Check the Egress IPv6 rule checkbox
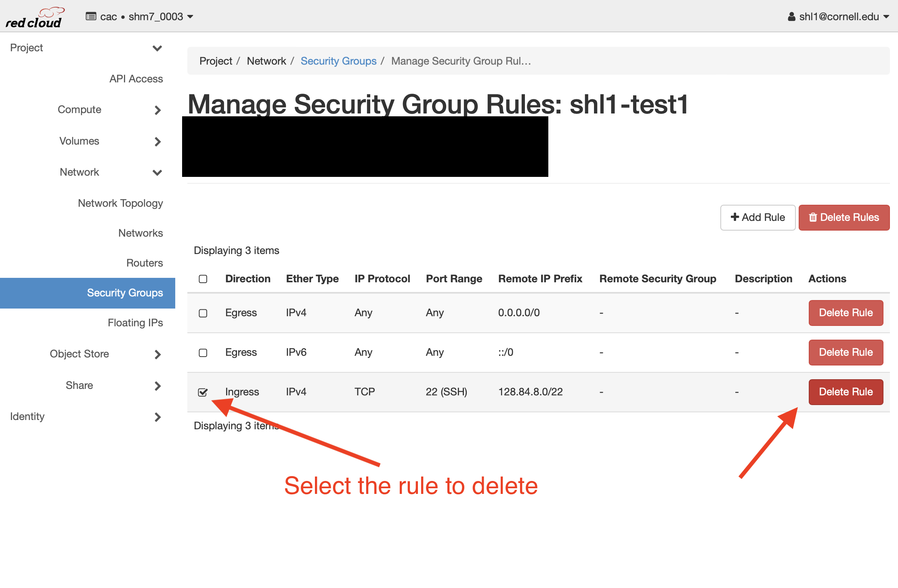The width and height of the screenshot is (898, 588). pyautogui.click(x=203, y=353)
